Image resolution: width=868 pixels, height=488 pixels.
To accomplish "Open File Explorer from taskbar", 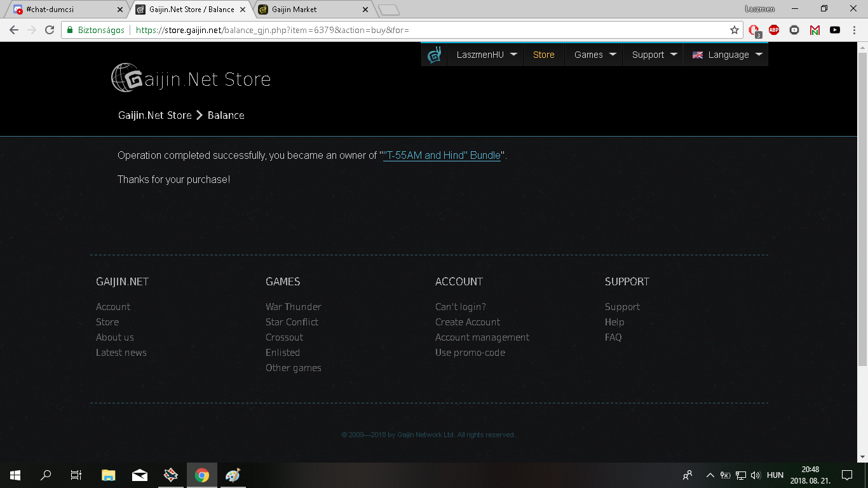I will coord(109,475).
